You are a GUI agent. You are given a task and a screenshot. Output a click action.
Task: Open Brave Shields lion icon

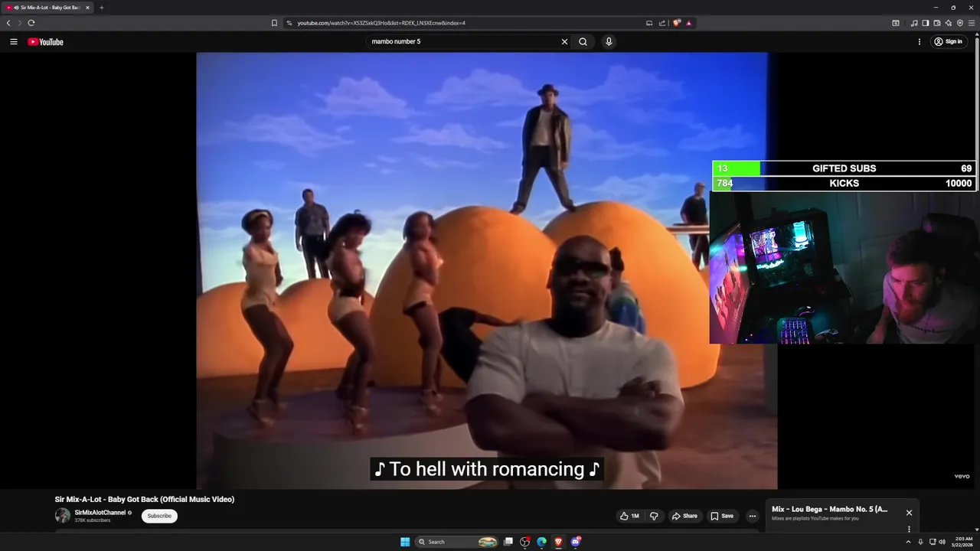pos(677,23)
